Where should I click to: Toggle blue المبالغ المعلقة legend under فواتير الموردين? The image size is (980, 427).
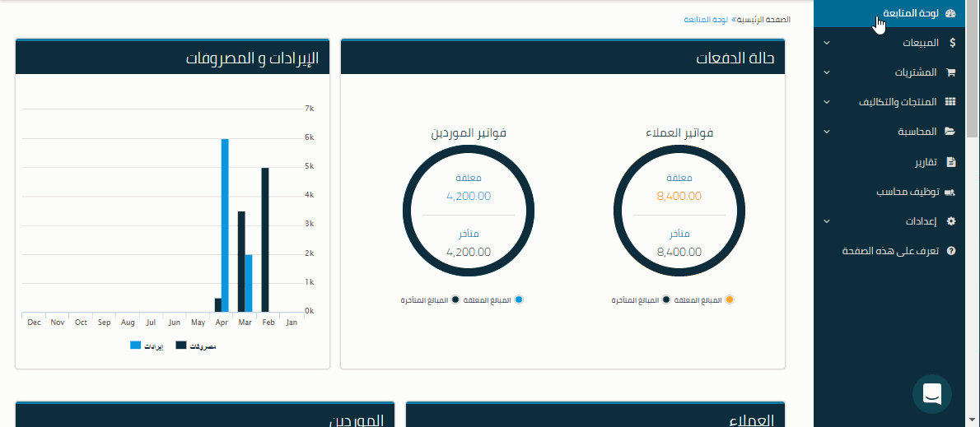click(519, 300)
